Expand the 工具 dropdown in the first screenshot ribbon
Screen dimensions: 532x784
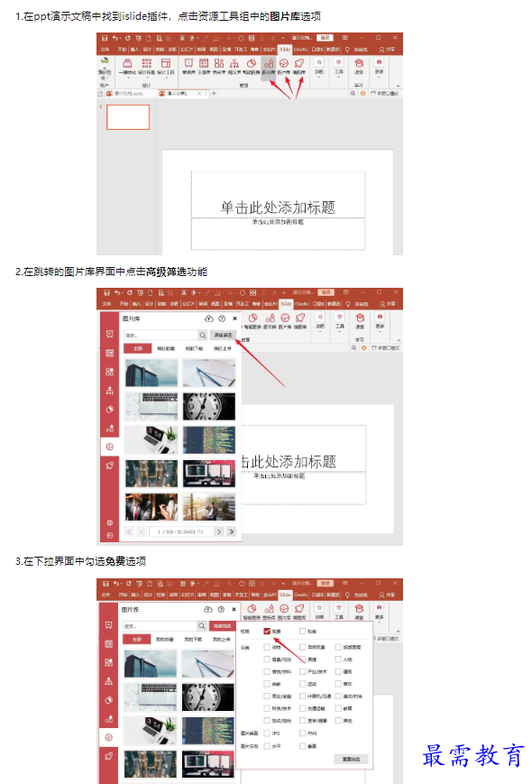point(339,76)
